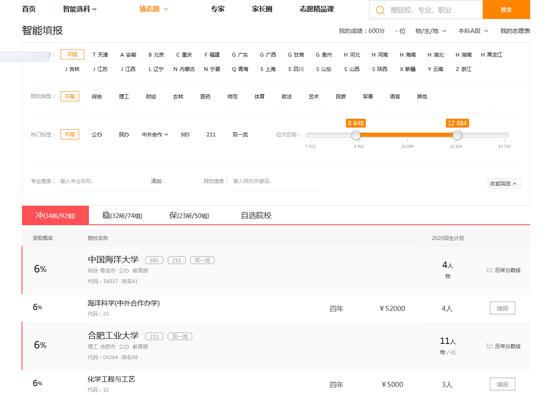The image size is (550, 395).
Task: Open the 本科A段 batch dropdown
Action: (x=473, y=31)
